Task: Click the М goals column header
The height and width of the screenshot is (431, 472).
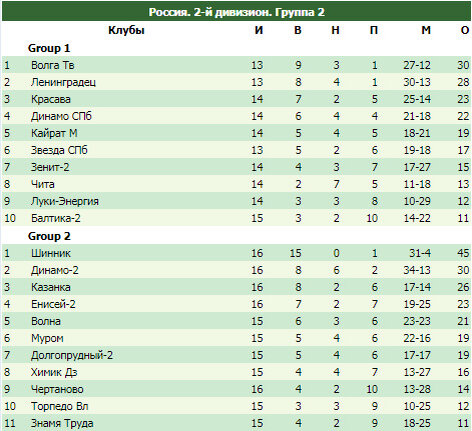Action: pyautogui.click(x=426, y=30)
